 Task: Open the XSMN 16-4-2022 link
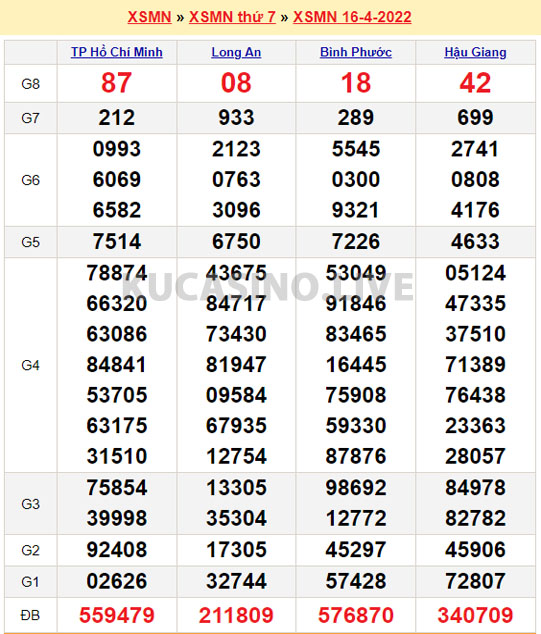352,17
